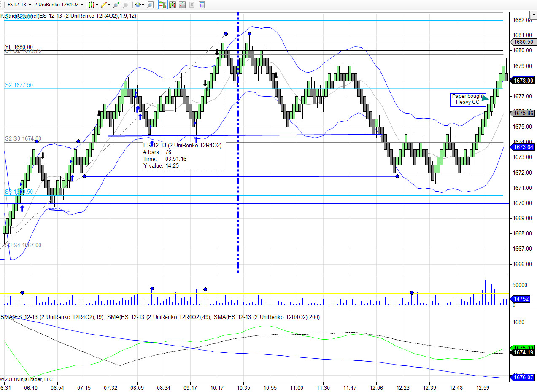Select the 'S3-S4 1667.00' level label

tap(23, 245)
